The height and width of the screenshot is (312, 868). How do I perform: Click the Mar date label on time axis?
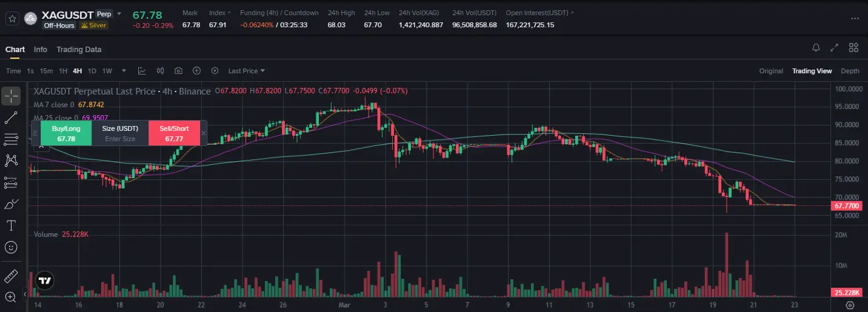[x=344, y=305]
